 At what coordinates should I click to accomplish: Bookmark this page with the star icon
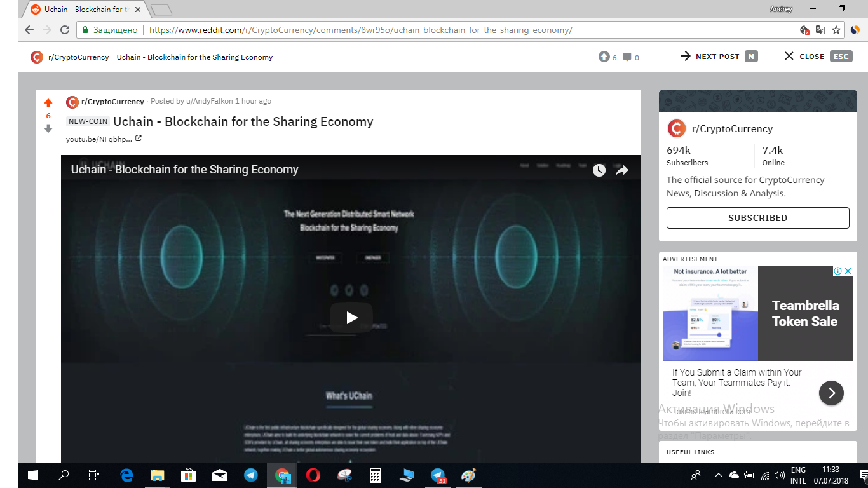point(836,30)
